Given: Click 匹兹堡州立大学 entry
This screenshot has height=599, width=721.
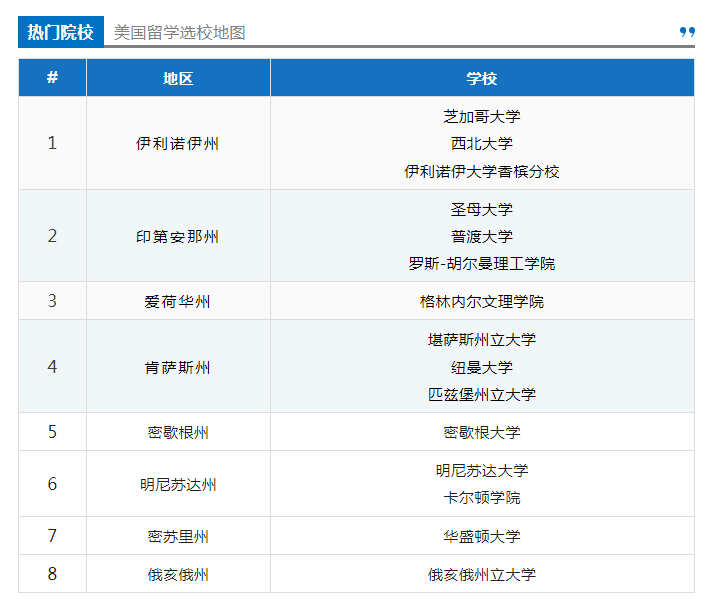Looking at the screenshot, I should (x=482, y=394).
